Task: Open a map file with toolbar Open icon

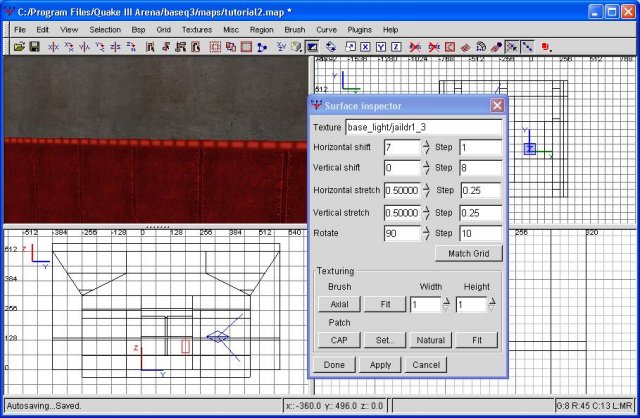Action: coord(19,47)
